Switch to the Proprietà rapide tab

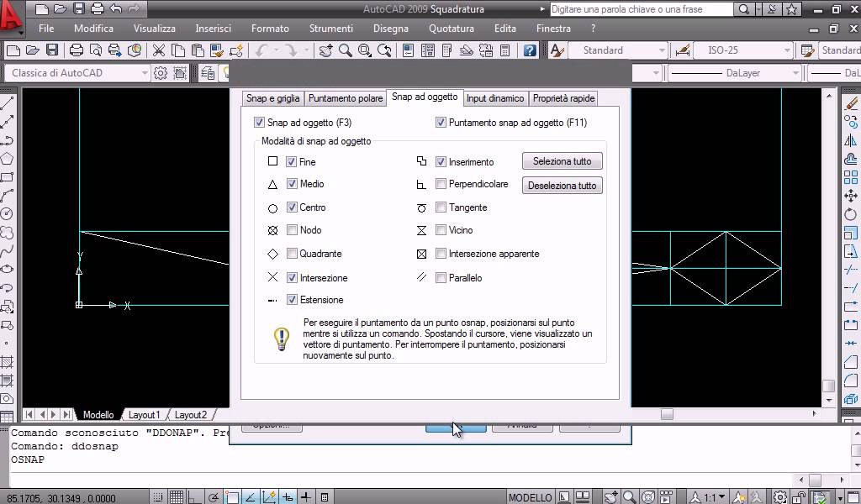[x=563, y=98]
